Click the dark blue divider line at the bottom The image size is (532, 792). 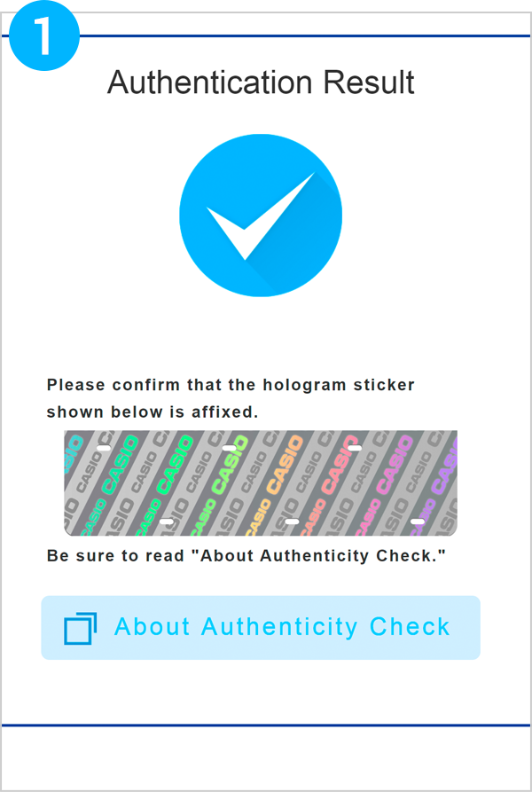(x=266, y=725)
